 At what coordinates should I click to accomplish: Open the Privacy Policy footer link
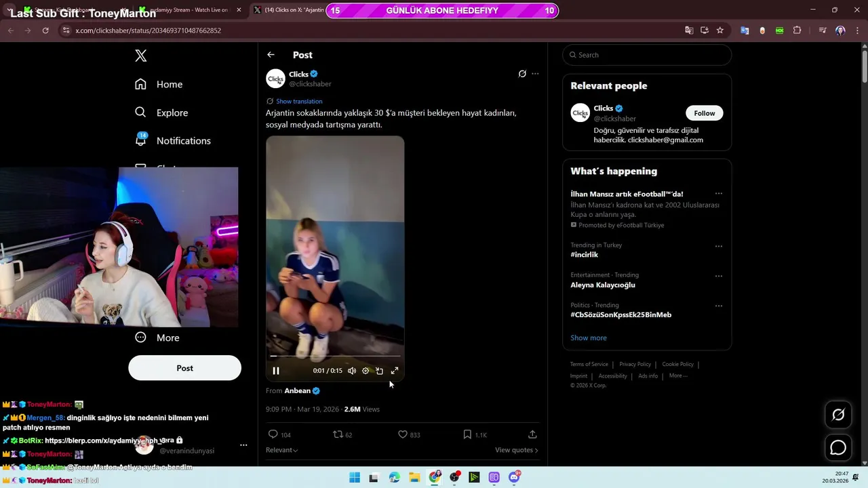(635, 365)
